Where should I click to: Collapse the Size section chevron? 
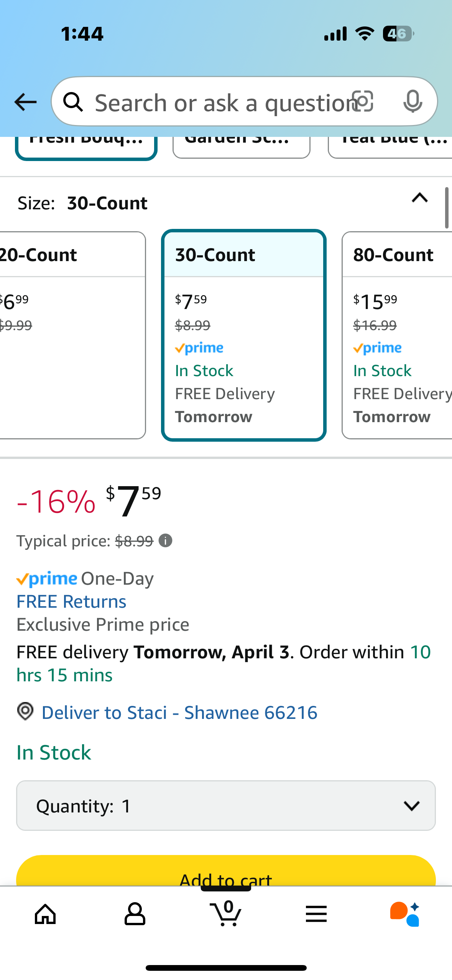(420, 198)
